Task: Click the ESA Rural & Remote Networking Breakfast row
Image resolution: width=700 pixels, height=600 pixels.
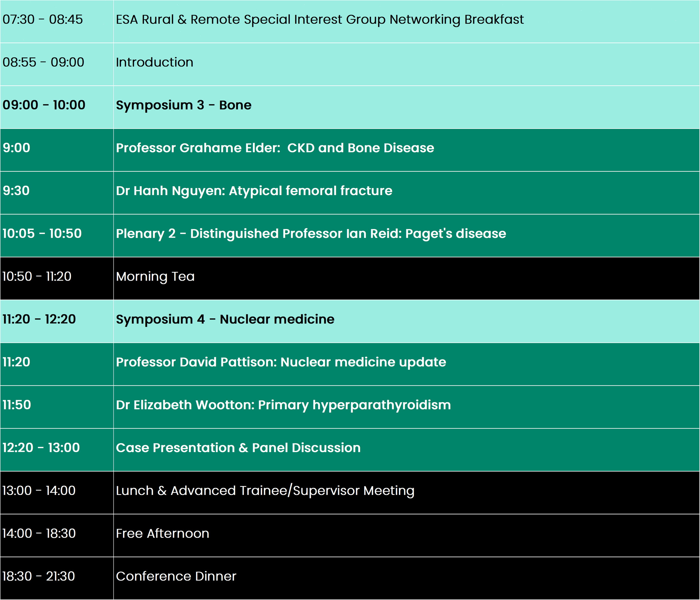Action: pyautogui.click(x=319, y=20)
